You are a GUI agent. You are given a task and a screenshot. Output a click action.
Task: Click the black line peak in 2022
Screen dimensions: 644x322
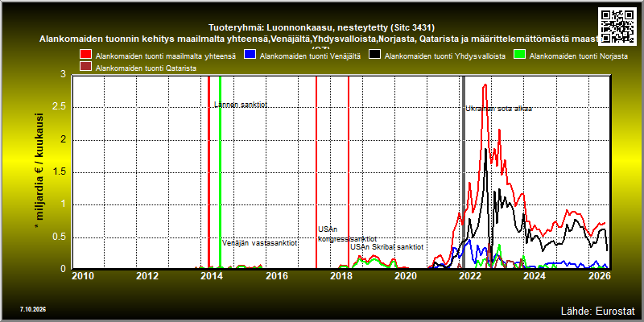point(486,149)
